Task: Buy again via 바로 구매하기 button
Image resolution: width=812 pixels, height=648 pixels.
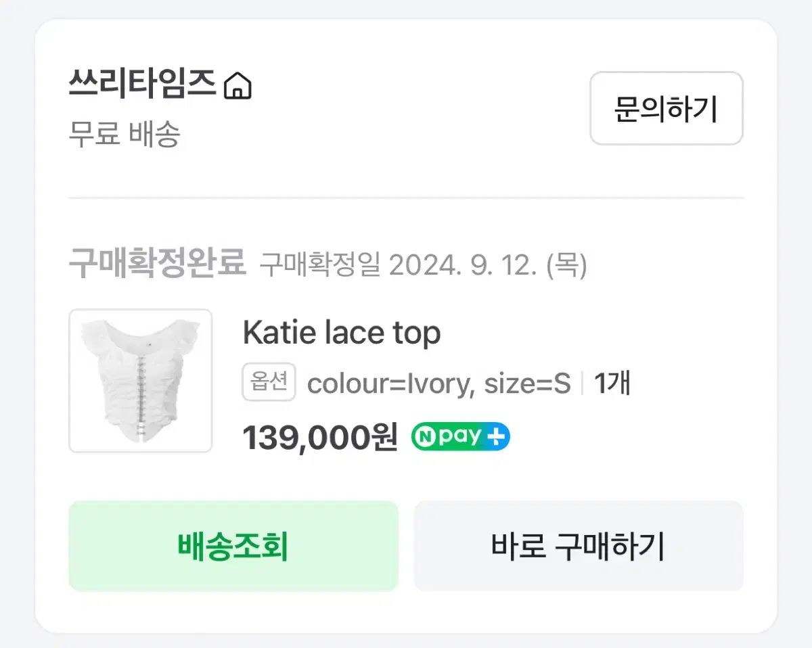Action: [579, 546]
